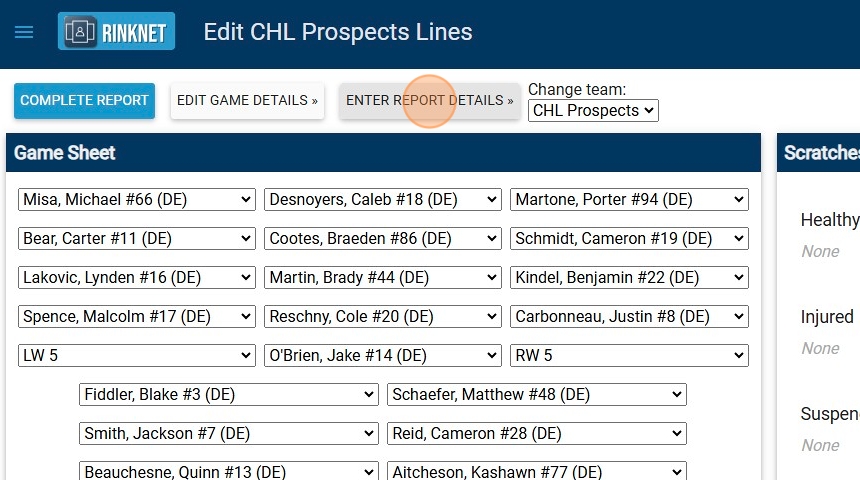Expand the Misa, Michael #66 dropdown
This screenshot has width=860, height=480.
(137, 200)
